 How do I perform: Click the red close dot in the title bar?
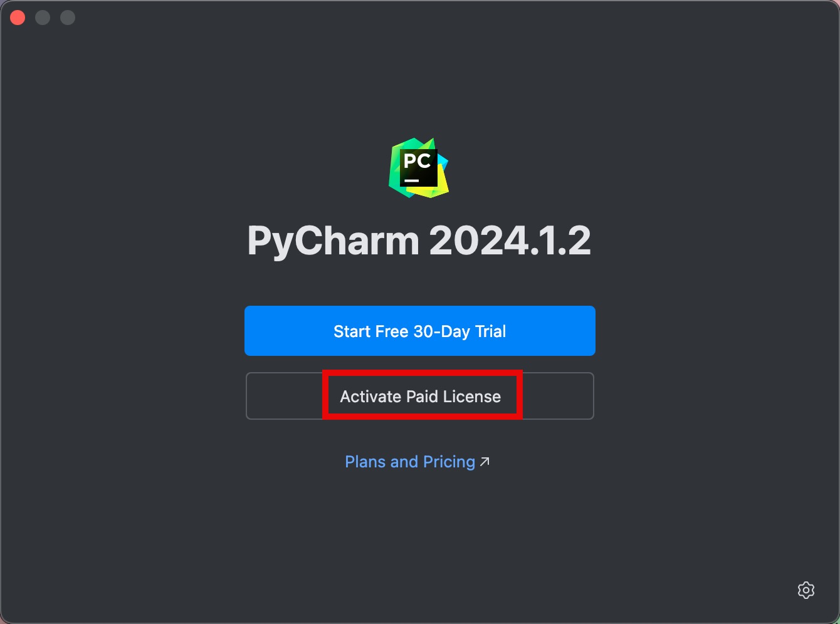[18, 18]
